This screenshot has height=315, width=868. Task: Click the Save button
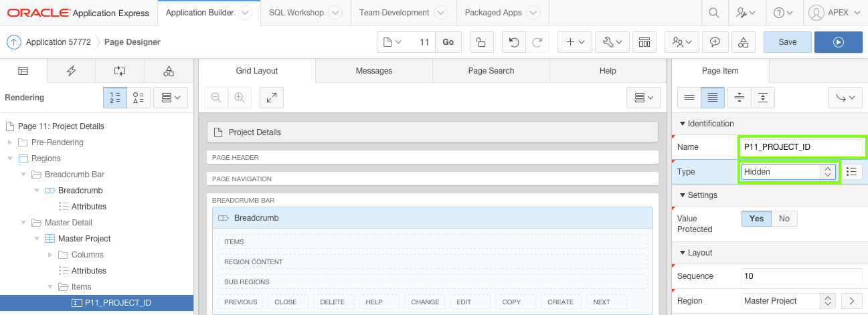pos(787,41)
